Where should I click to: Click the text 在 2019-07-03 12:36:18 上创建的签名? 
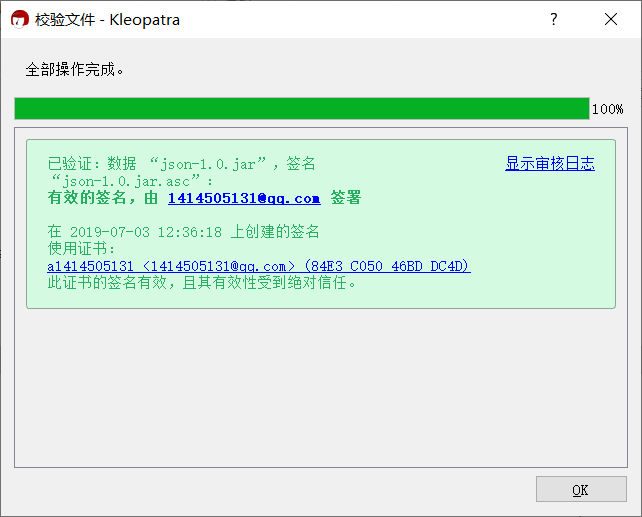pyautogui.click(x=183, y=232)
